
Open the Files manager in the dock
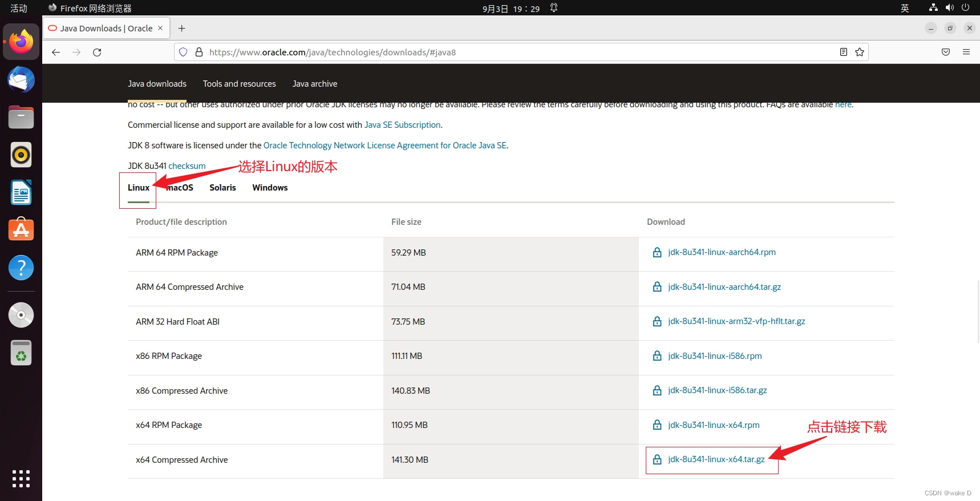point(21,117)
